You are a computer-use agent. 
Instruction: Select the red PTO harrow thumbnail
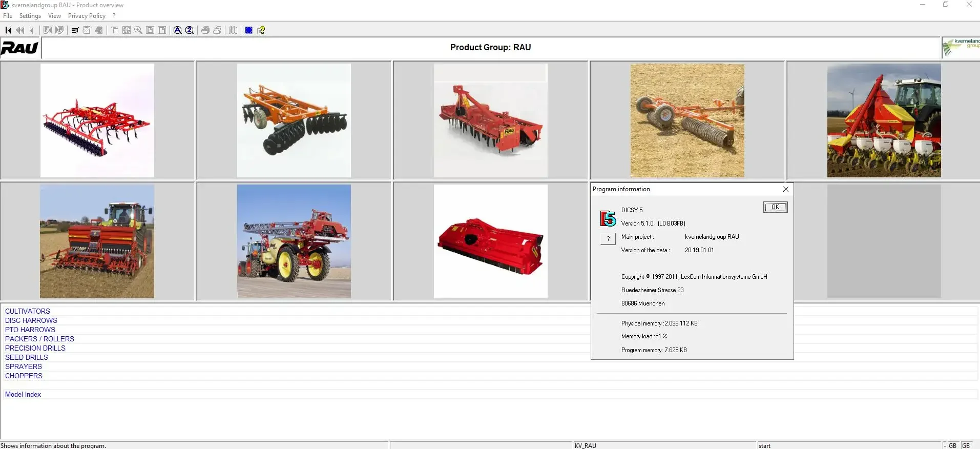[491, 120]
